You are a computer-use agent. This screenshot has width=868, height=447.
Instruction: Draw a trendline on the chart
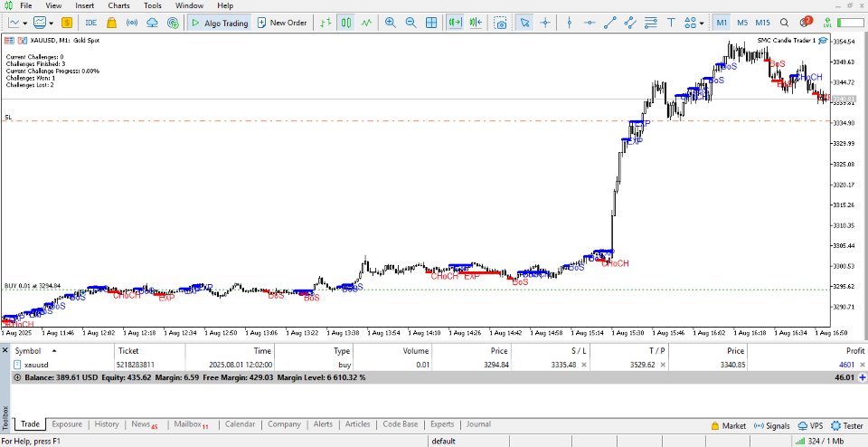pos(610,23)
